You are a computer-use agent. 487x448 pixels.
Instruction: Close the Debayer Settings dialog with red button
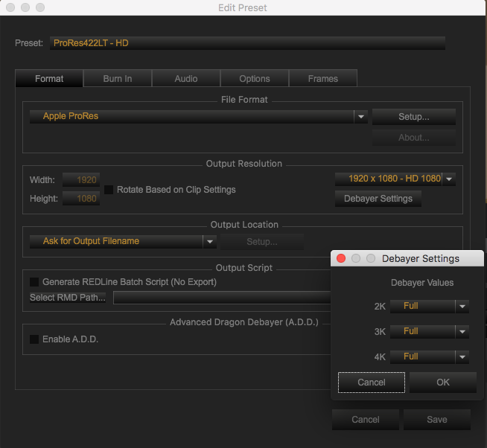coord(341,258)
